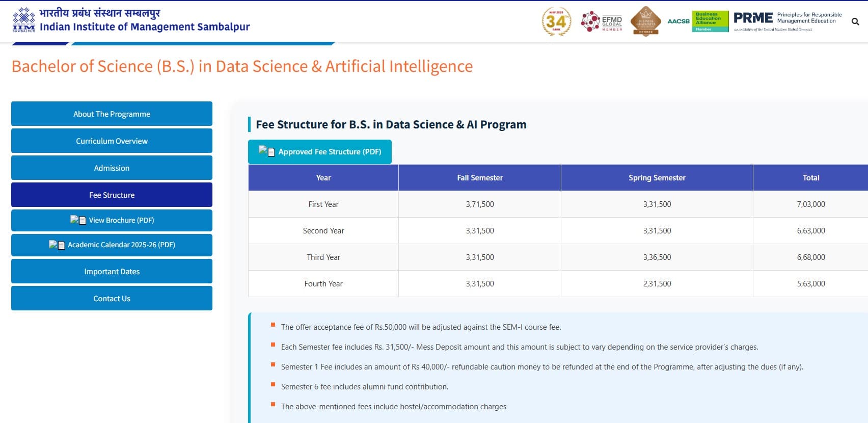Open About The Programme section
868x423 pixels.
coord(112,114)
